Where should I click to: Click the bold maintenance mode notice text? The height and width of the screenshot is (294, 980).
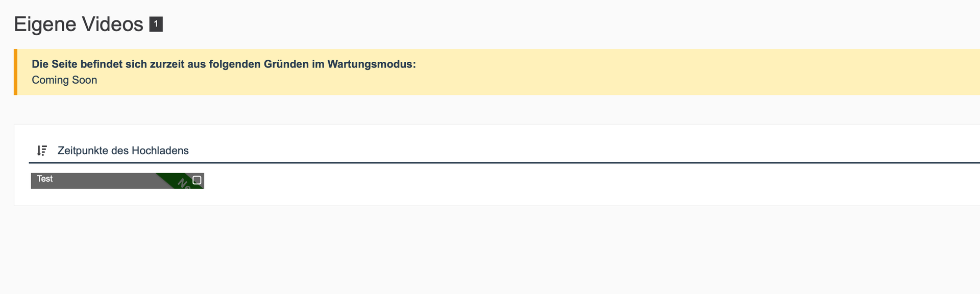pyautogui.click(x=224, y=64)
